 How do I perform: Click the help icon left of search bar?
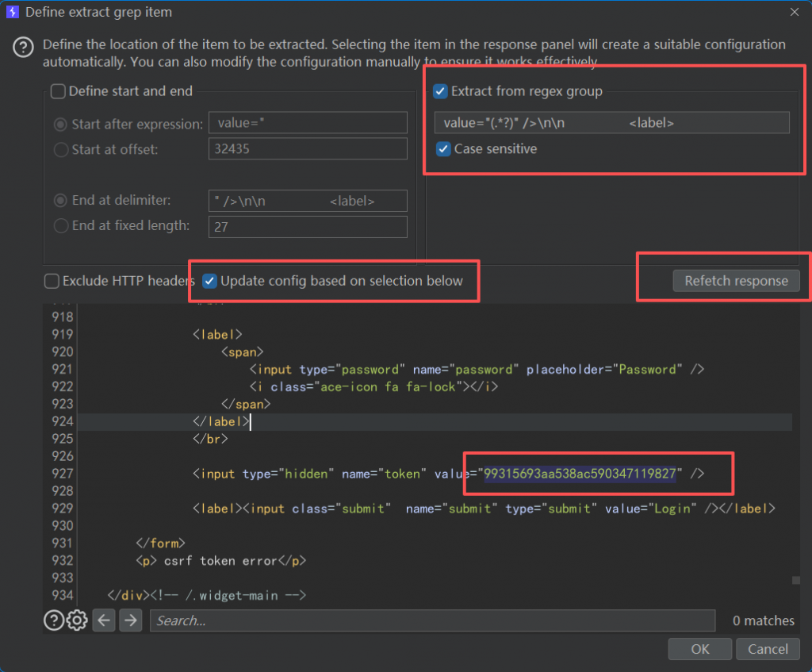[53, 620]
